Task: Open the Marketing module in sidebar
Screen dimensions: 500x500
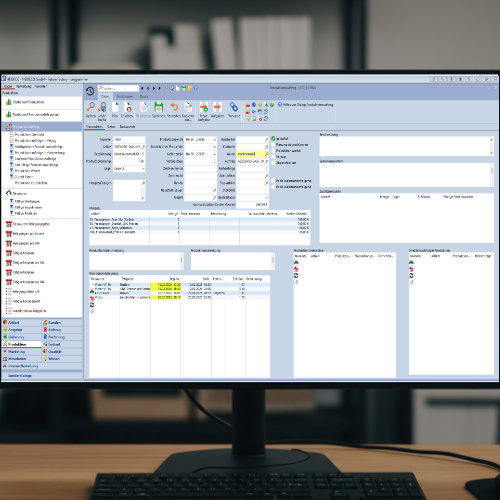Action: (21, 352)
